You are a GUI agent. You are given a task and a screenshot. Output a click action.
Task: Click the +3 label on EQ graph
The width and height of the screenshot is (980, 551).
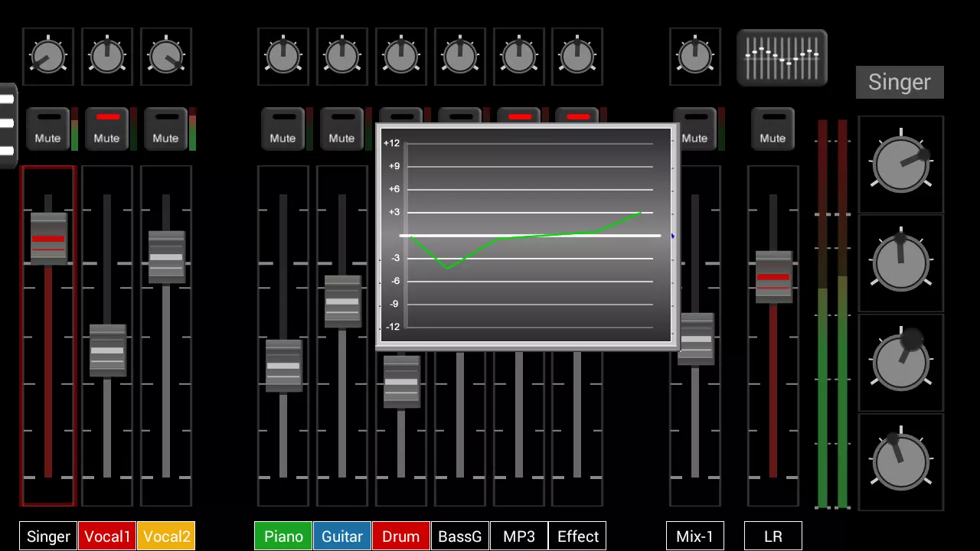click(394, 212)
